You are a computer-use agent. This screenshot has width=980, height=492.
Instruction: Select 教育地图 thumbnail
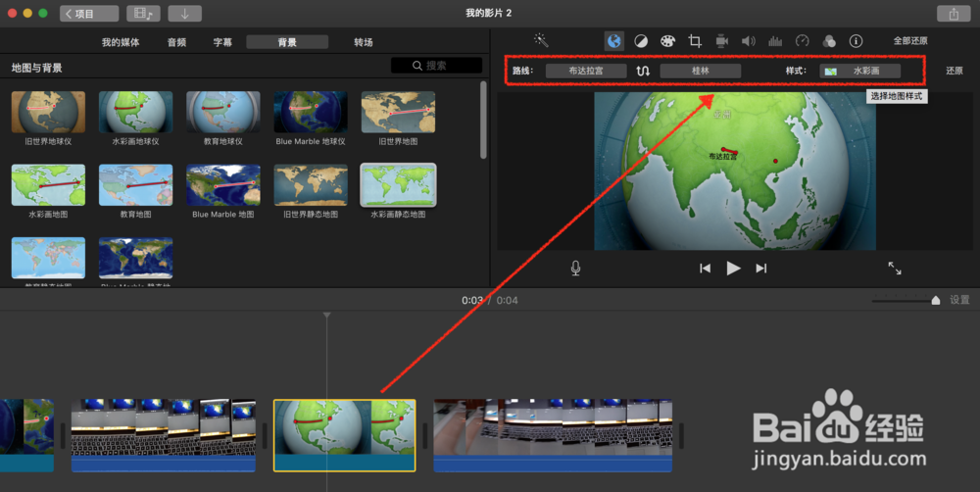click(135, 185)
